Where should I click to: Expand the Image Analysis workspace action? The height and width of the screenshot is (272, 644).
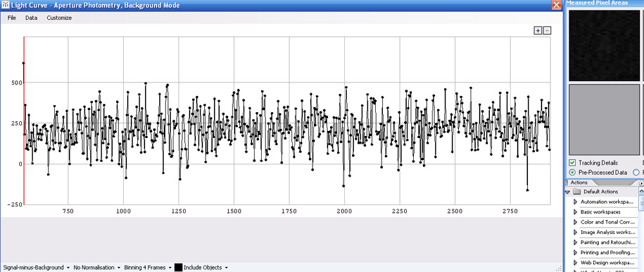pyautogui.click(x=576, y=232)
